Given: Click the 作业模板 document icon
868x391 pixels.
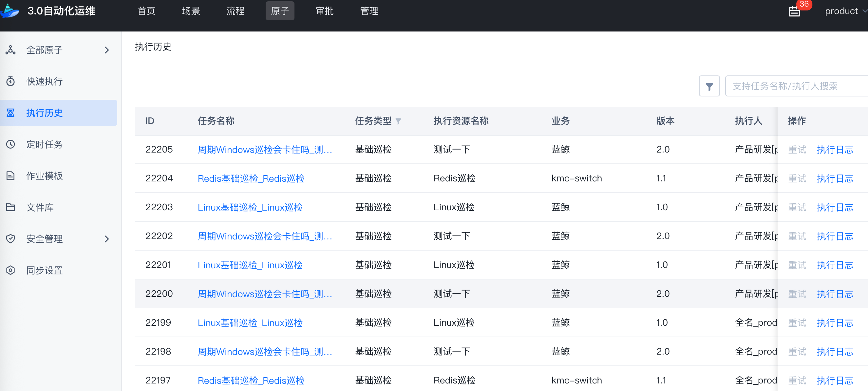Looking at the screenshot, I should 11,176.
